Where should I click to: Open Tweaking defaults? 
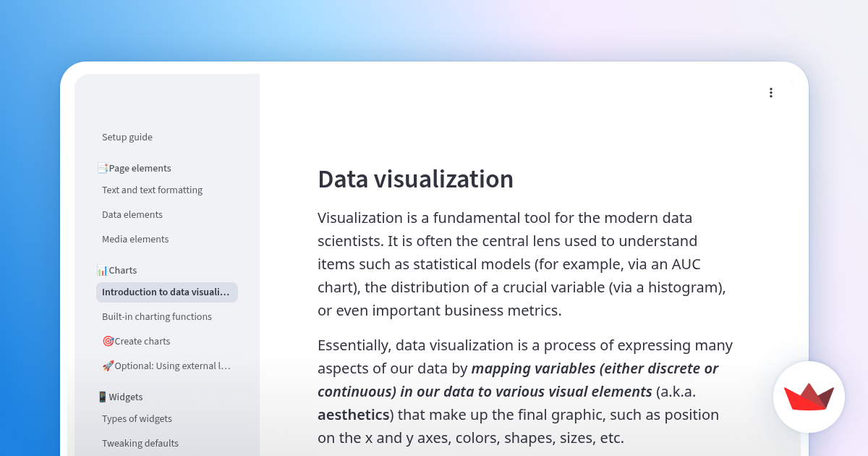(x=140, y=443)
